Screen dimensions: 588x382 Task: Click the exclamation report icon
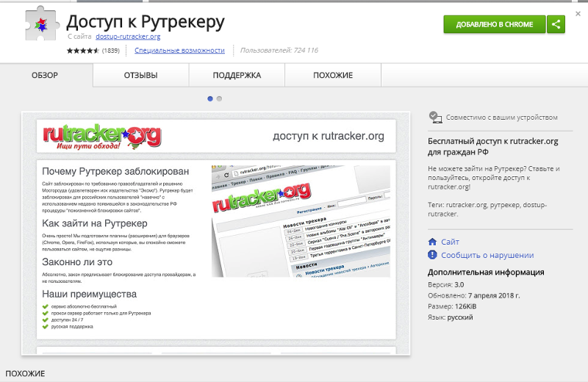tap(432, 255)
